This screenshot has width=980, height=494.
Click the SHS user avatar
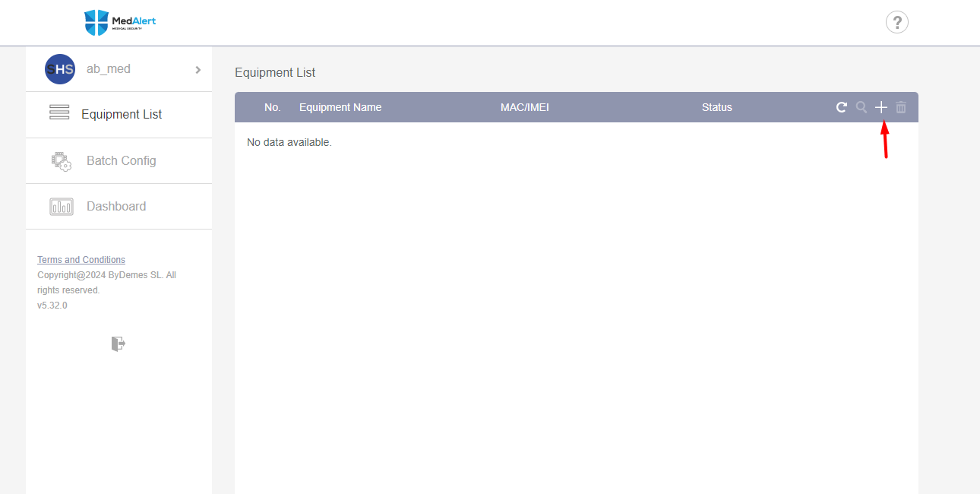click(60, 69)
